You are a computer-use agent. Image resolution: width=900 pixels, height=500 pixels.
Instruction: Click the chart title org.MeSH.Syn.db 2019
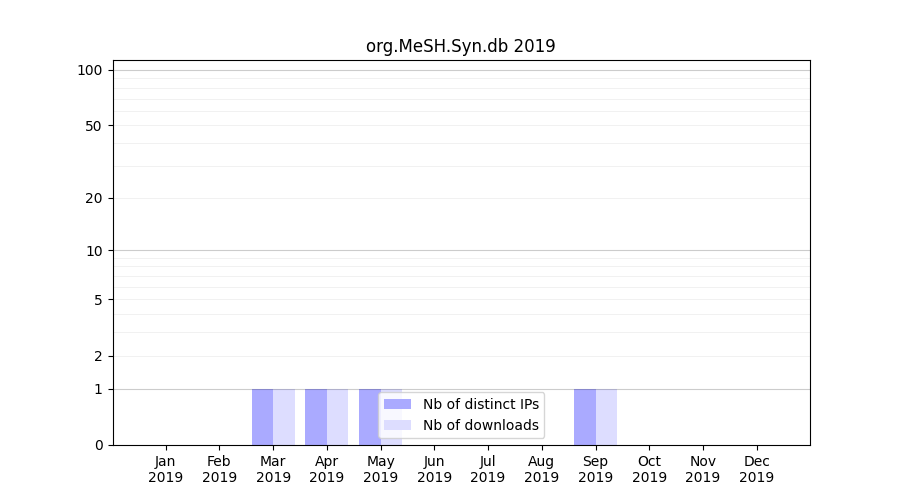click(460, 46)
